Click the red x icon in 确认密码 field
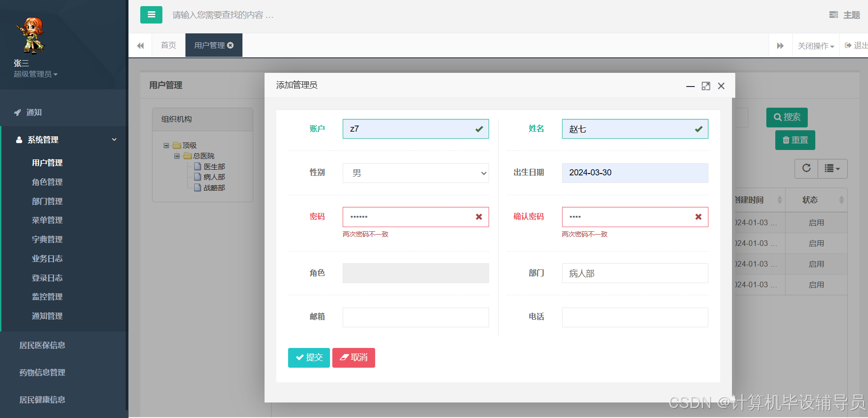 [699, 217]
